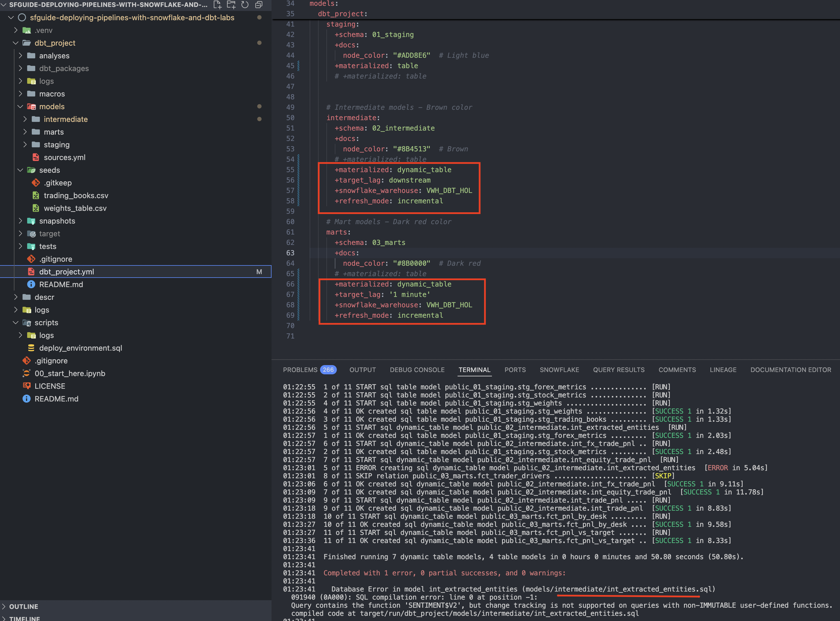Click Collapse Folders in Explorer icon
840x621 pixels.
pos(259,5)
